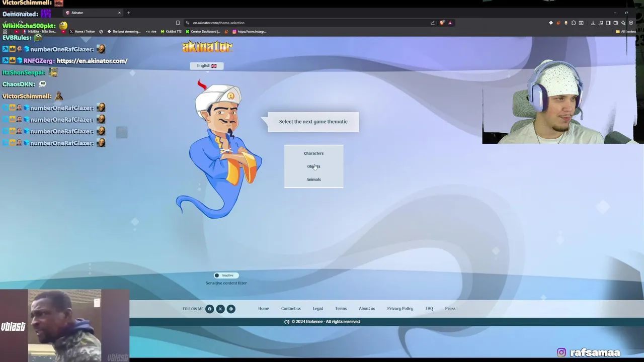Open the About us footer link

pyautogui.click(x=367, y=309)
